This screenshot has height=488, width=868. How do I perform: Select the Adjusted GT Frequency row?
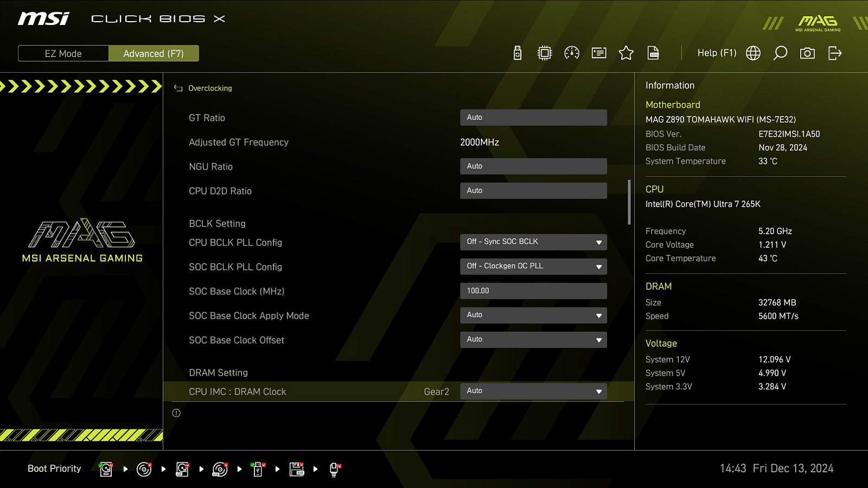point(398,142)
